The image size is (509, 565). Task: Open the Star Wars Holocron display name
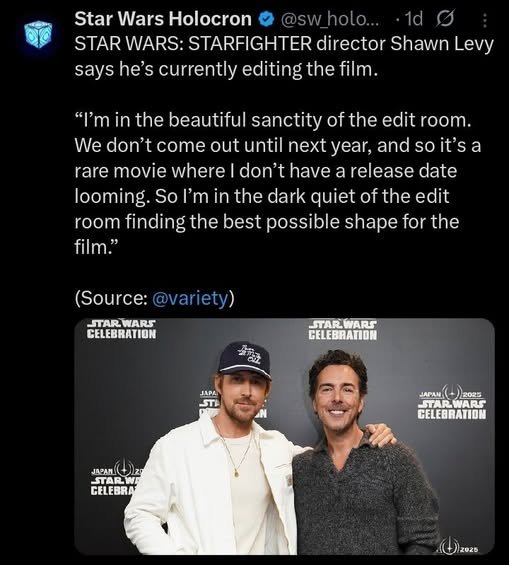coord(163,19)
